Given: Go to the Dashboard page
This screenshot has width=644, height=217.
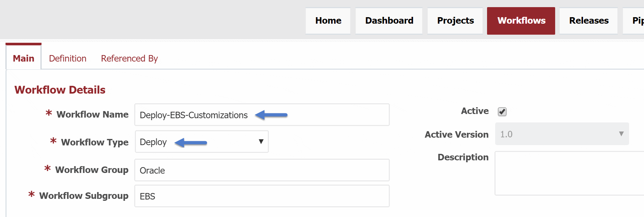Looking at the screenshot, I should click(389, 21).
